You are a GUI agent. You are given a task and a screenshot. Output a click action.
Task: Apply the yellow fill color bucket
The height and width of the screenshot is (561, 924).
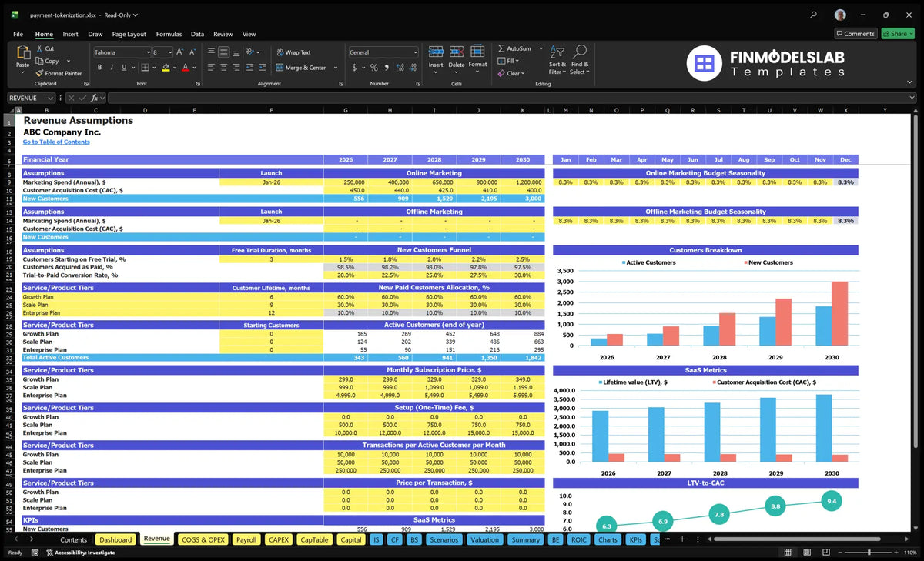[166, 68]
